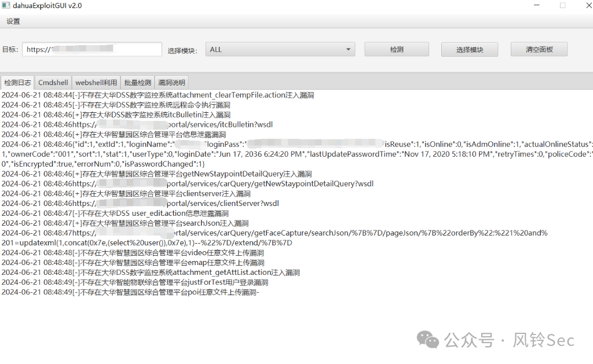Select the user_edit.action信息泄露漏洞 log line
This screenshot has height=364, width=593.
[115, 213]
